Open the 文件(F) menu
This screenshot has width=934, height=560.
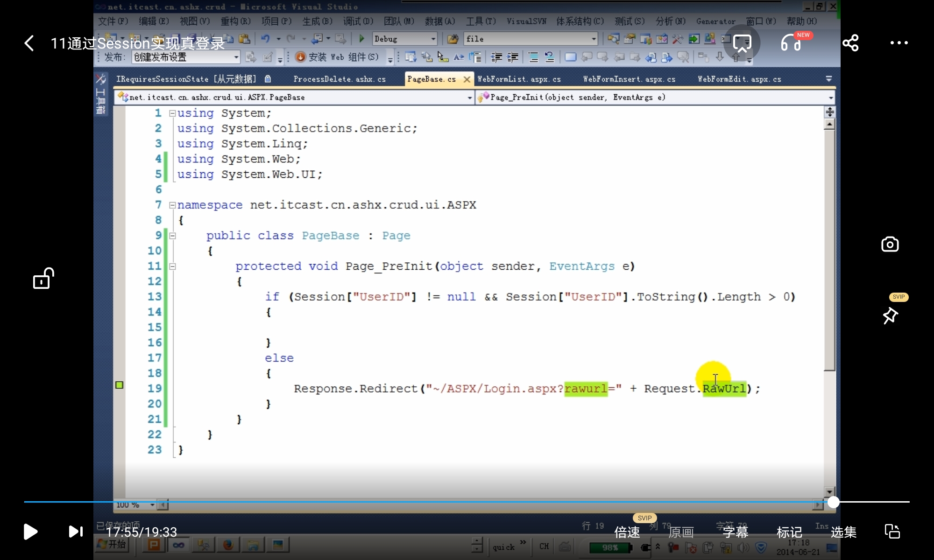pyautogui.click(x=113, y=21)
